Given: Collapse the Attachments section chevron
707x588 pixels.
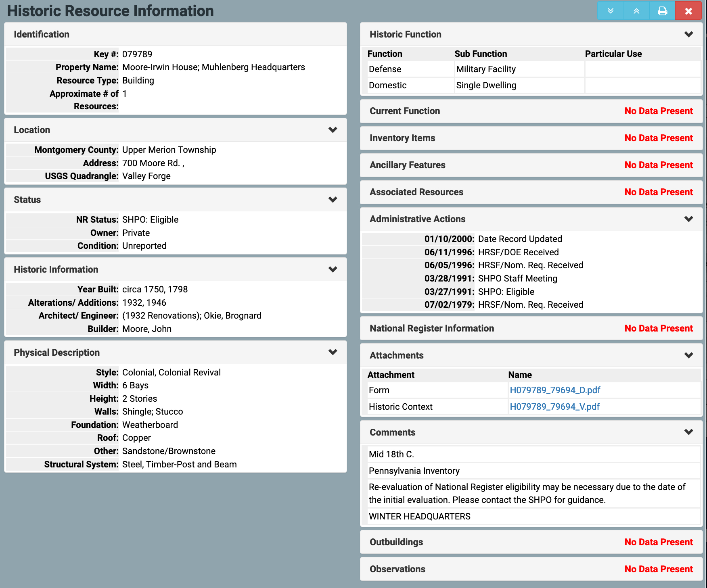Looking at the screenshot, I should tap(688, 355).
